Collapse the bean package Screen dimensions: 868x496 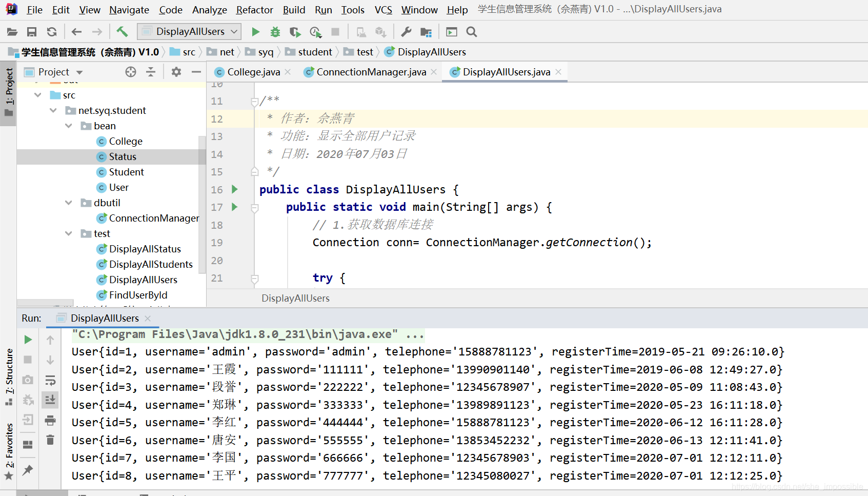pos(69,126)
